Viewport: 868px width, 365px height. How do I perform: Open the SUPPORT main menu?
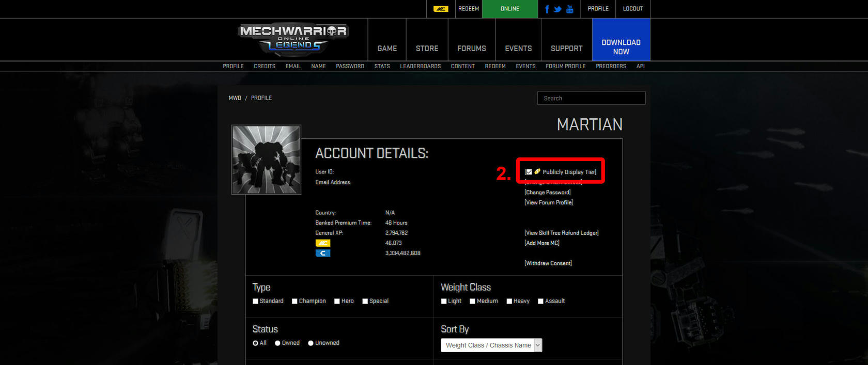click(x=566, y=49)
